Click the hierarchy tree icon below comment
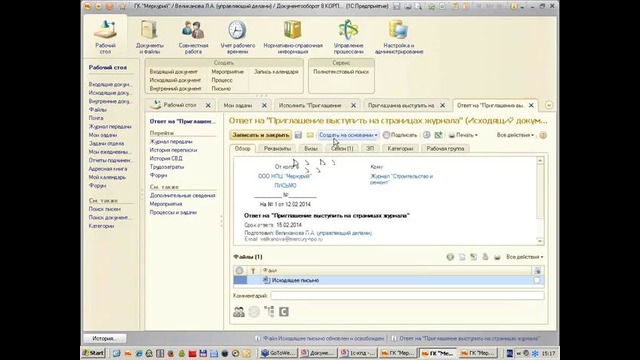This screenshot has height=360, width=640. click(x=269, y=312)
